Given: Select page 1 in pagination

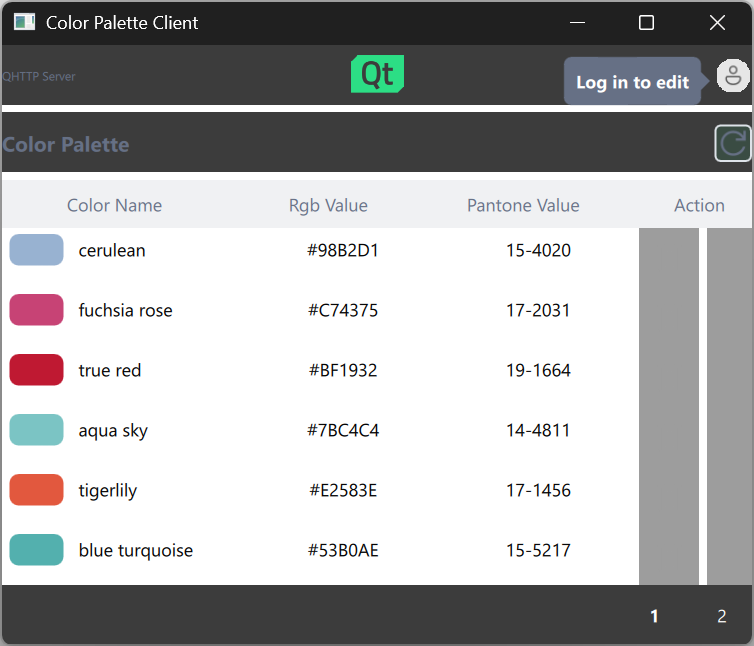Looking at the screenshot, I should (655, 616).
